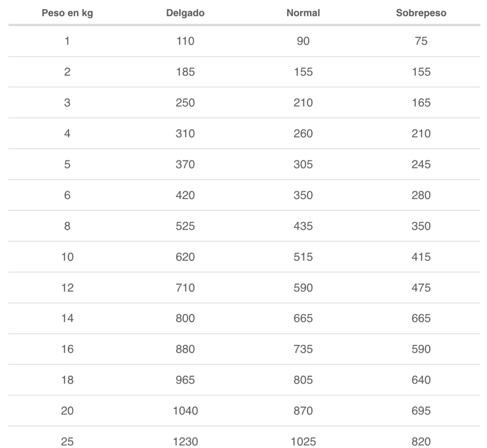This screenshot has height=448, width=487.
Task: Select the Normal value 1025
Action: tap(303, 441)
